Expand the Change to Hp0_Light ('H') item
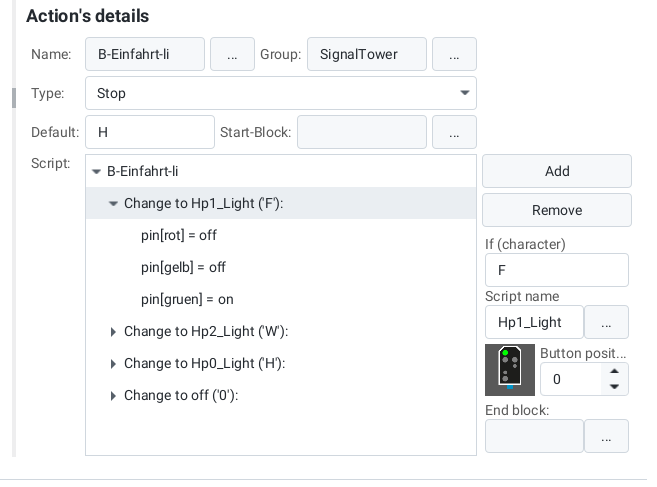 pos(113,364)
